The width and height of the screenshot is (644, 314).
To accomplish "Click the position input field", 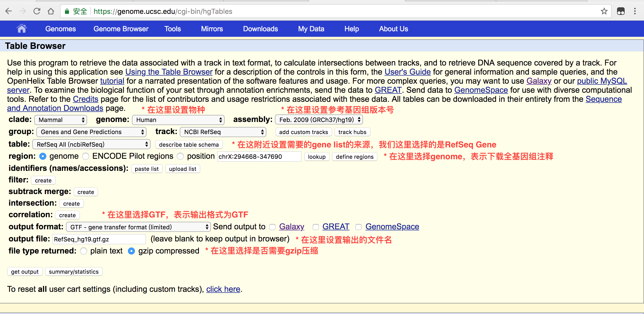I will 259,156.
